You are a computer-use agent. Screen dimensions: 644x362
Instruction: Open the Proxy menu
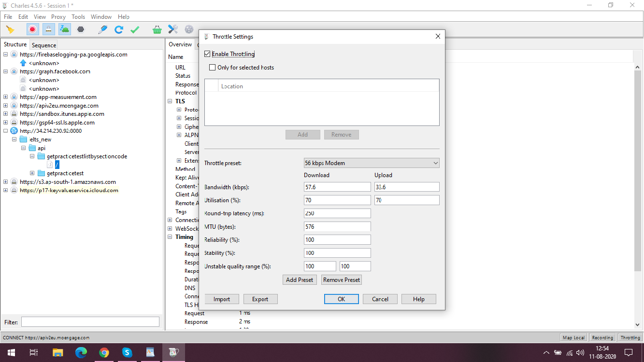click(x=58, y=17)
